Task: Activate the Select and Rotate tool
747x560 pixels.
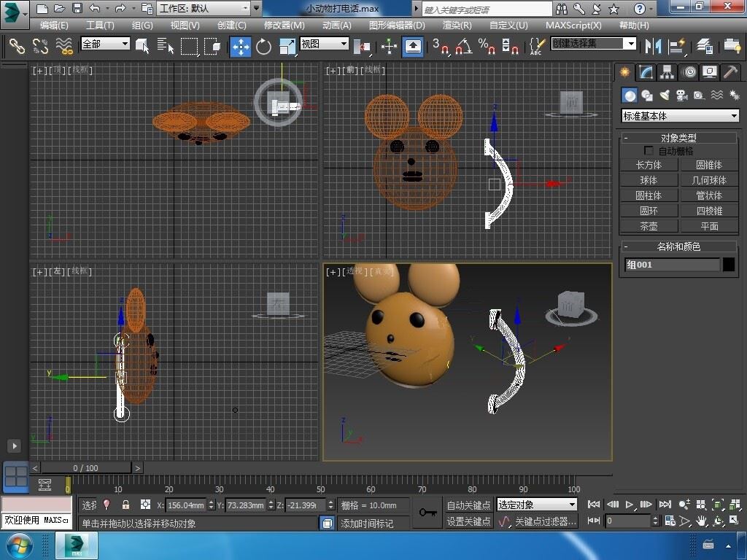Action: 263,46
